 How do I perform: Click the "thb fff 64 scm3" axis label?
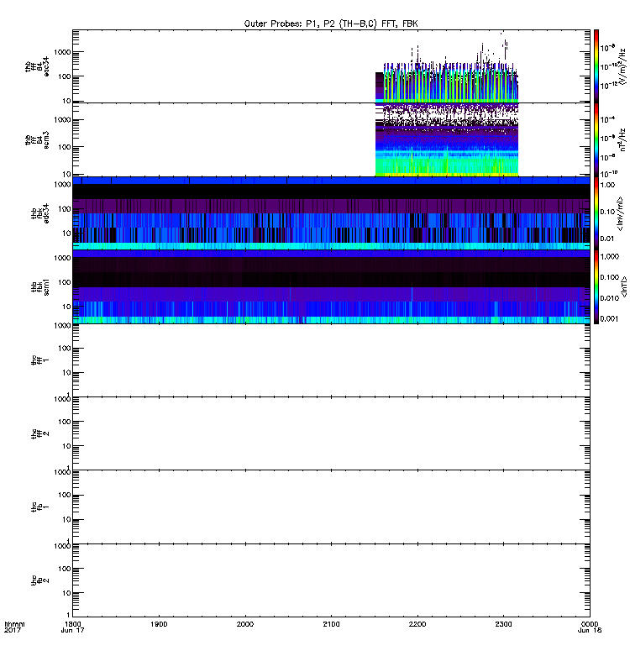(37, 139)
